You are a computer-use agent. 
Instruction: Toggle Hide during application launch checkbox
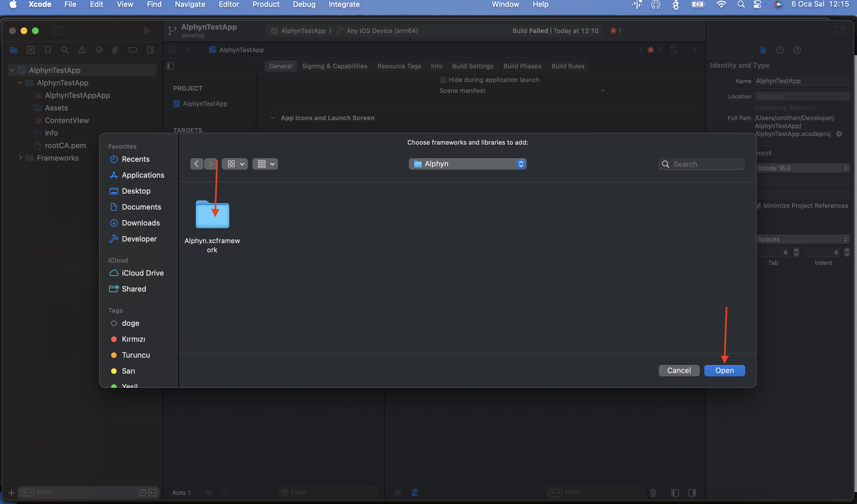click(443, 79)
